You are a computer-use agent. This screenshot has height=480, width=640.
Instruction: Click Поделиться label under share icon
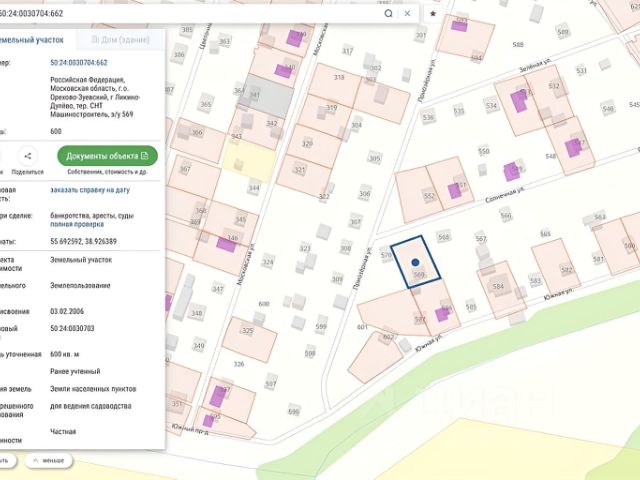point(27,172)
